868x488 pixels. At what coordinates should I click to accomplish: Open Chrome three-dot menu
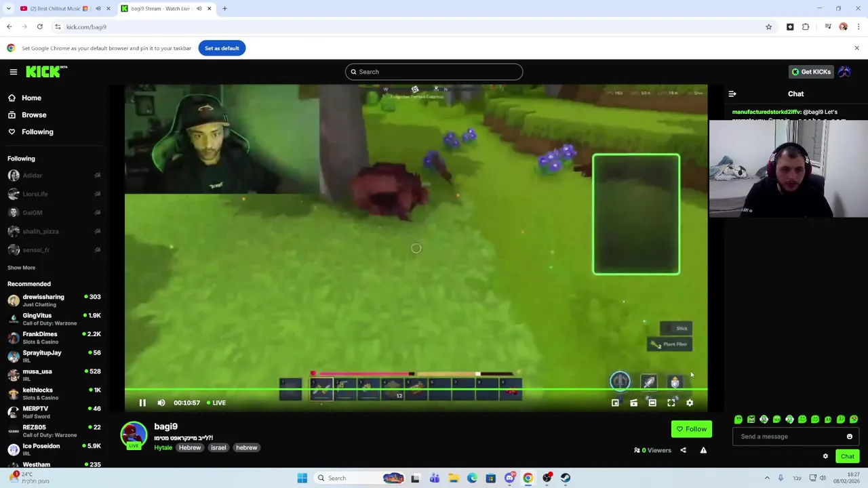(859, 27)
